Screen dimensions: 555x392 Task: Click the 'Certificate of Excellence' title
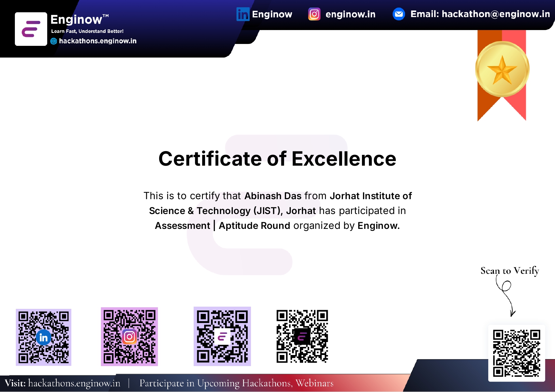[277, 159]
